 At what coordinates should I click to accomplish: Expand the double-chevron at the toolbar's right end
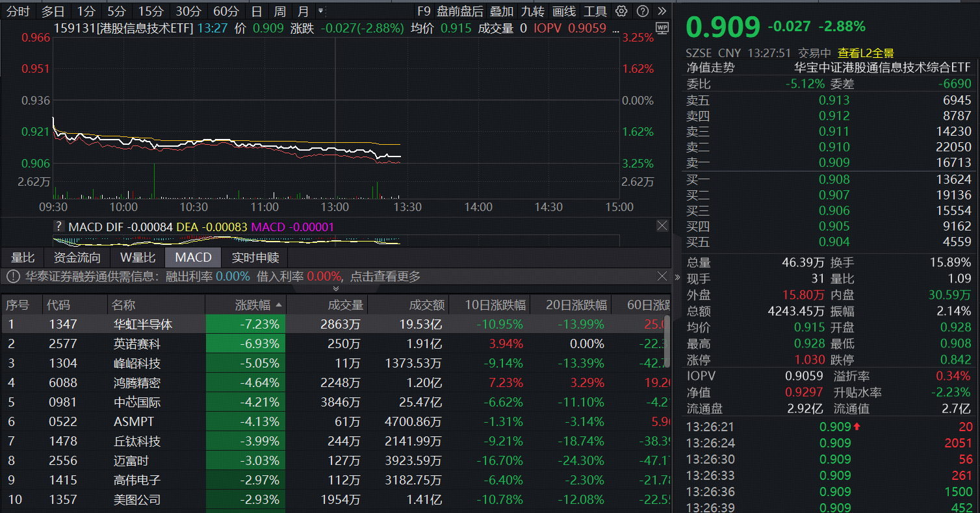[662, 11]
